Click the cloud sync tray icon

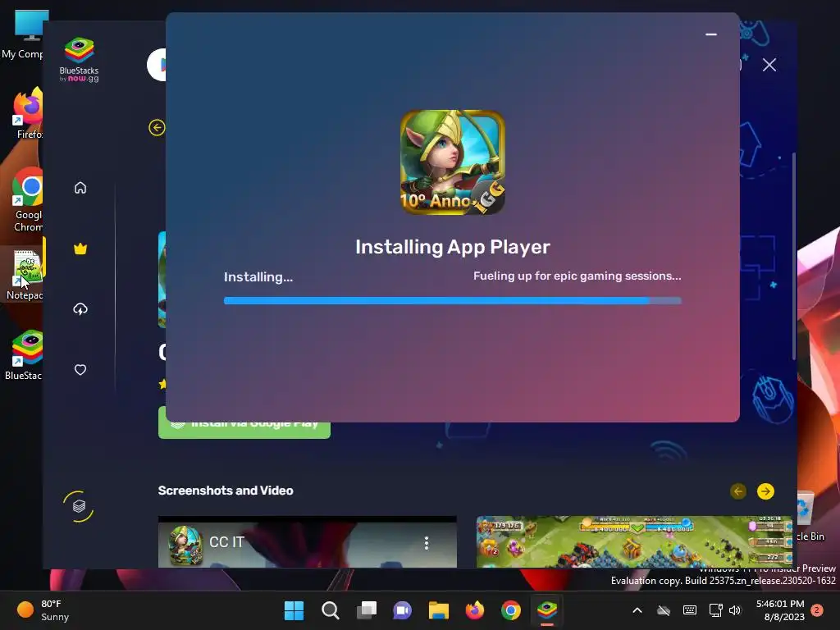[x=663, y=610]
